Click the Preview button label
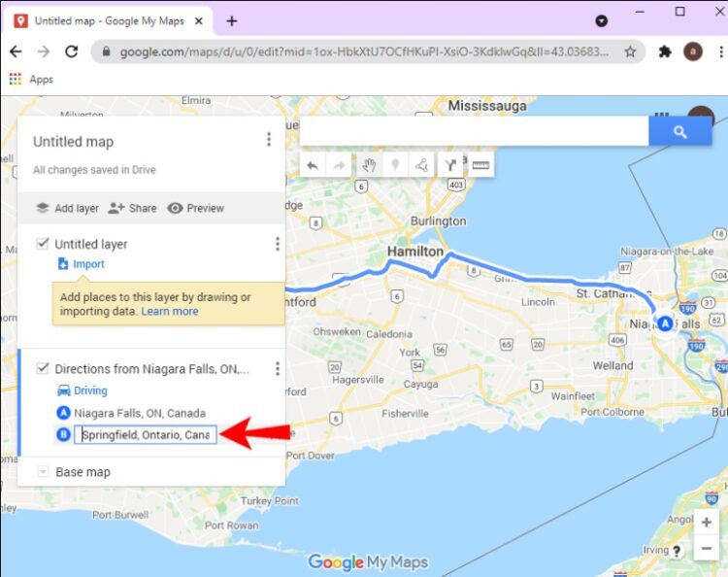Screen dimensions: 728x577 205,208
